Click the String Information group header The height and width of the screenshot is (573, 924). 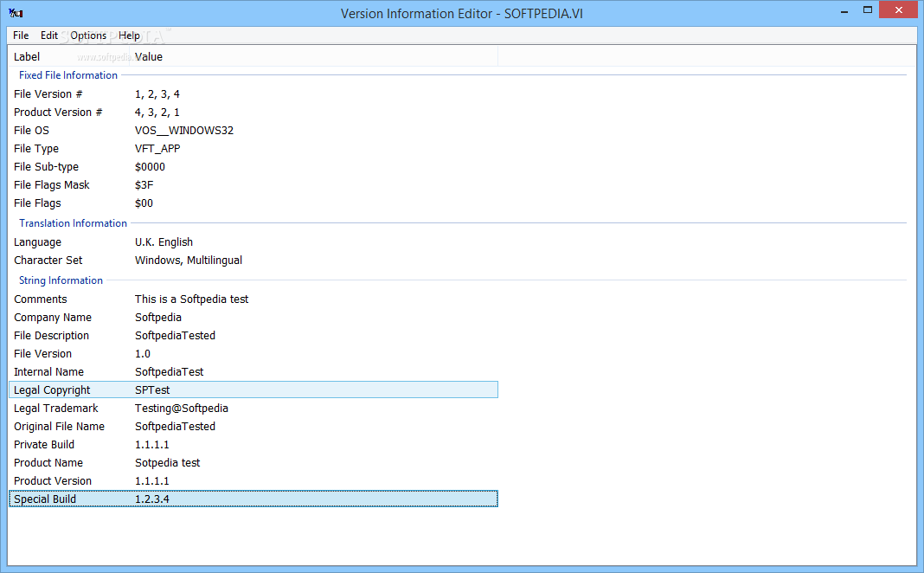coord(61,280)
